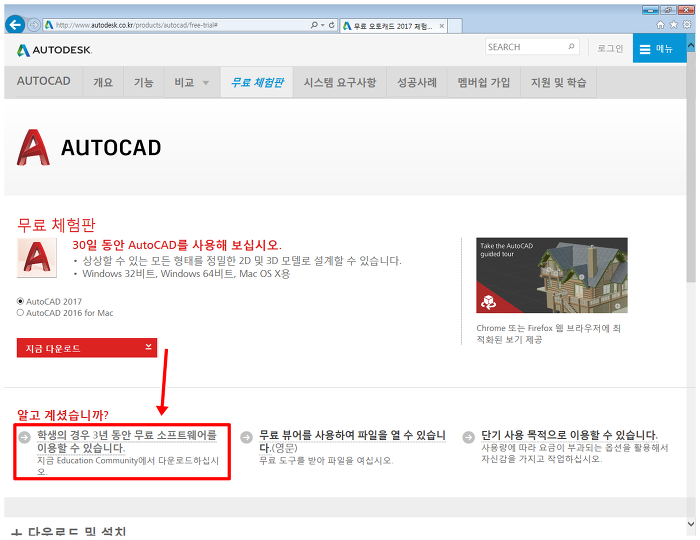700x540 pixels.
Task: Click the plus icon beside 다운로드 및 설치
Action: pyautogui.click(x=16, y=532)
